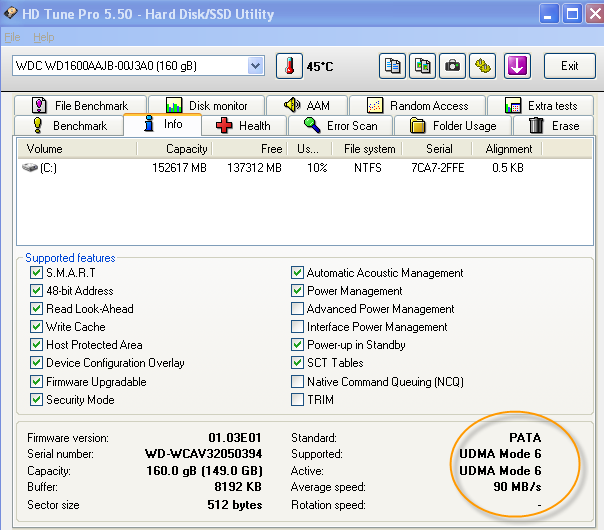Click the C: drive volume icon
Viewport: 604px width, 530px height.
pyautogui.click(x=30, y=168)
